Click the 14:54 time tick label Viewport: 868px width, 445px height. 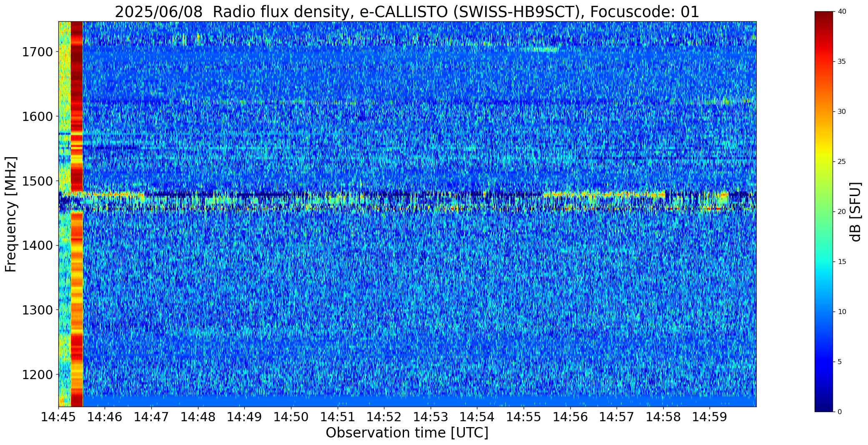tap(477, 417)
